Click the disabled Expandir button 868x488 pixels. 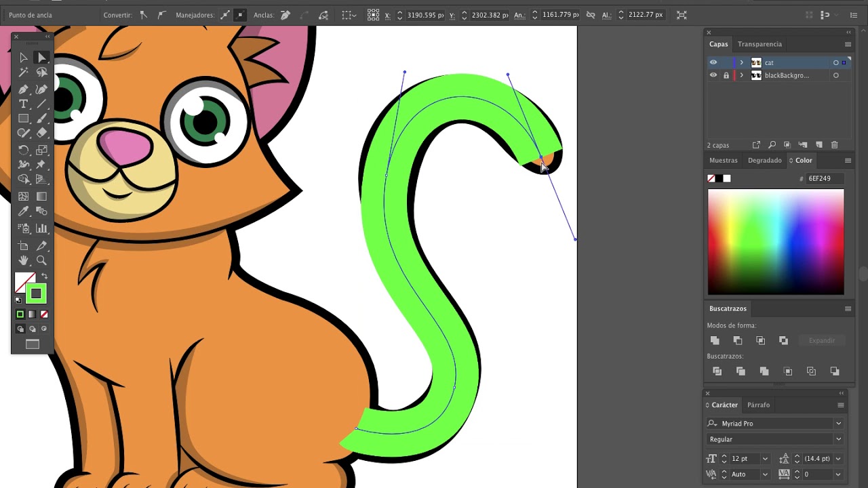pos(821,340)
